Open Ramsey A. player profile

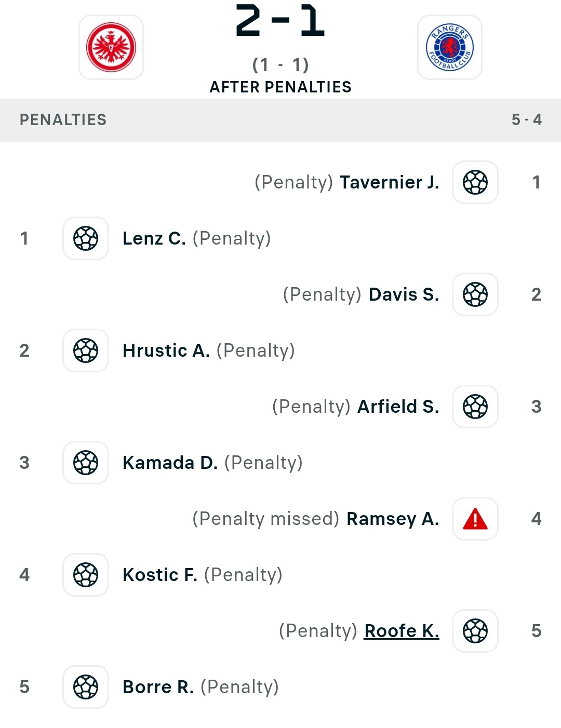point(393,519)
